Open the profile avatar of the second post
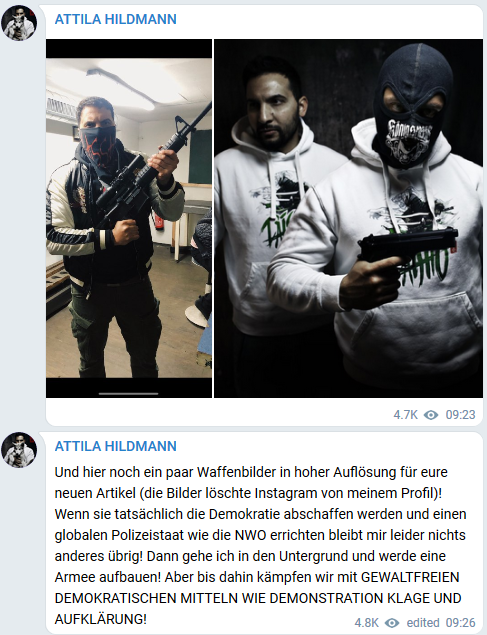The width and height of the screenshot is (487, 635). pyautogui.click(x=19, y=450)
